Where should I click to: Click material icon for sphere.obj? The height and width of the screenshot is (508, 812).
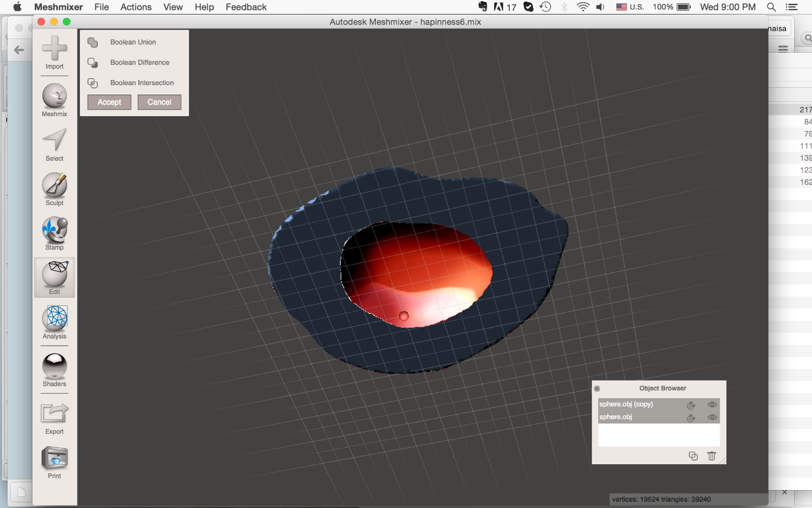tap(691, 418)
